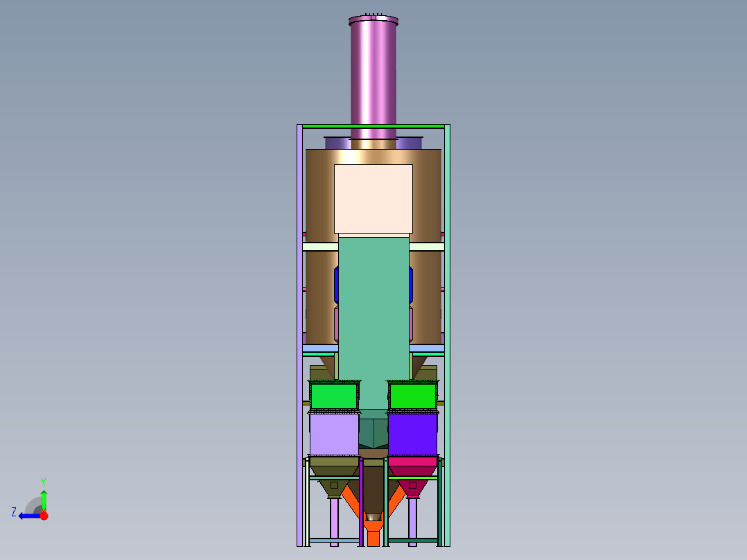Select the teal central vertical duct
The width and height of the screenshot is (747, 560).
pyautogui.click(x=373, y=323)
